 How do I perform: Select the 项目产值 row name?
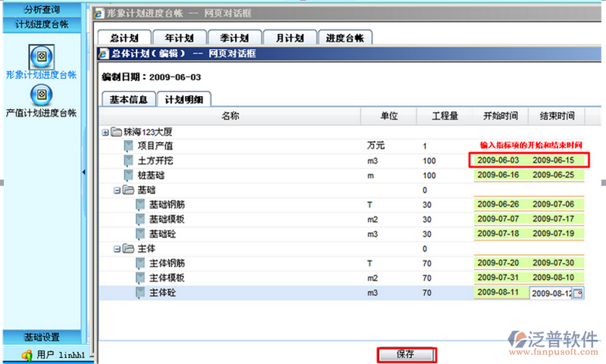tap(155, 146)
